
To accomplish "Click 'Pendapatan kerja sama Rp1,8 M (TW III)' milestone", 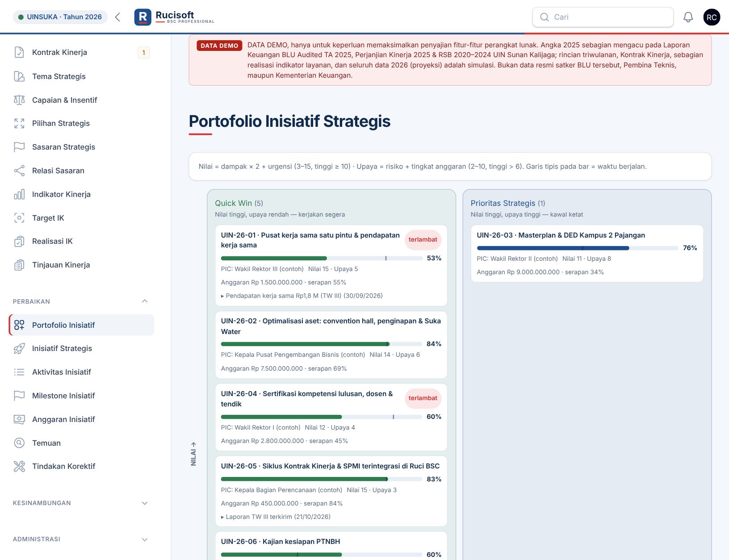I will click(x=302, y=296).
